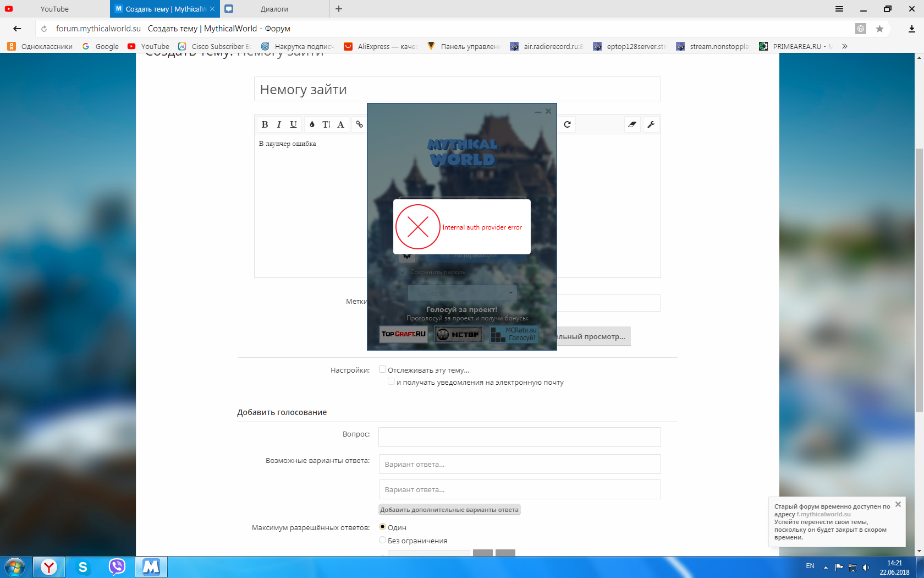Image resolution: width=924 pixels, height=578 pixels.
Task: Click the wrench BB-code mode icon
Action: click(651, 124)
